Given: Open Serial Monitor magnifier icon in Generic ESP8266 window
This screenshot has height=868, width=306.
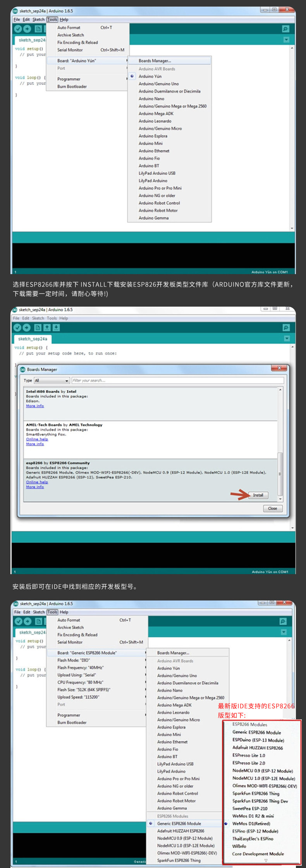Looking at the screenshot, I should pyautogui.click(x=283, y=621).
